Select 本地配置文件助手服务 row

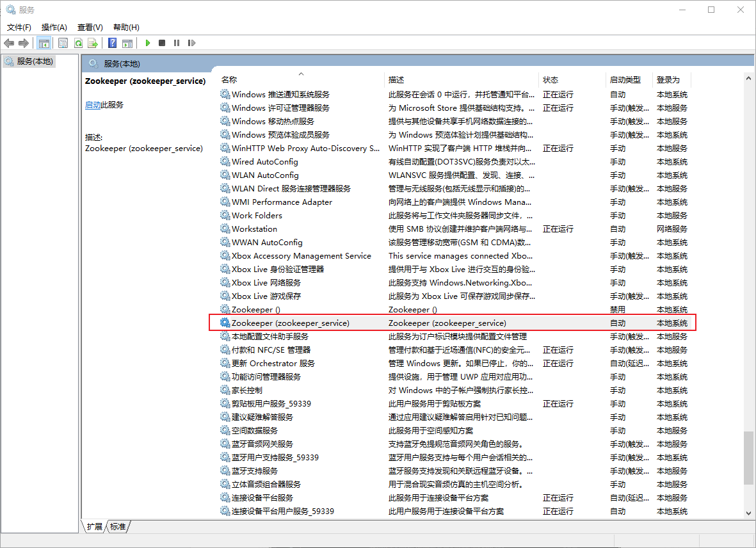click(x=455, y=336)
